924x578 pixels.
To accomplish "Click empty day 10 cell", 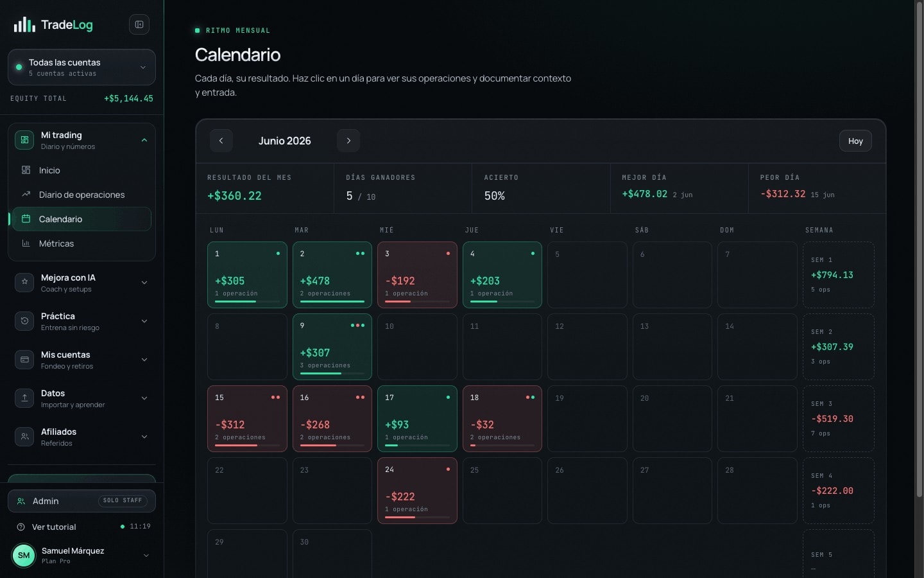I will point(417,347).
